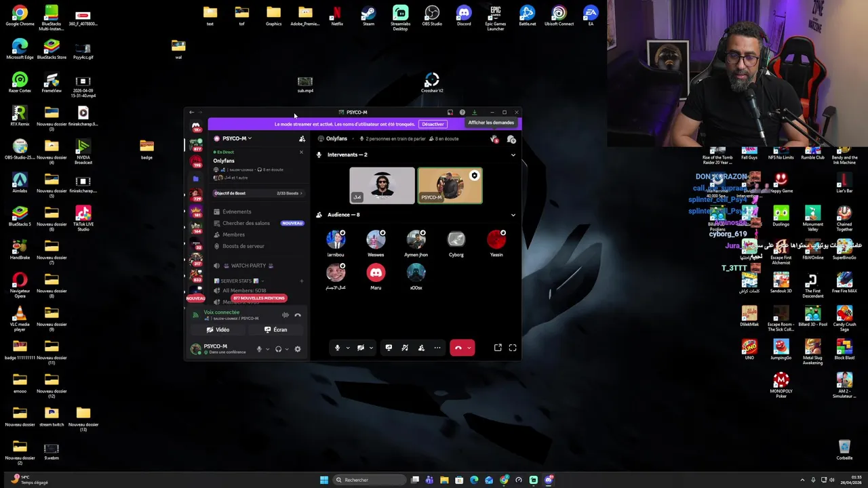Disconnect via phone icon in voice panel
This screenshot has height=488, width=868.
[x=298, y=314]
